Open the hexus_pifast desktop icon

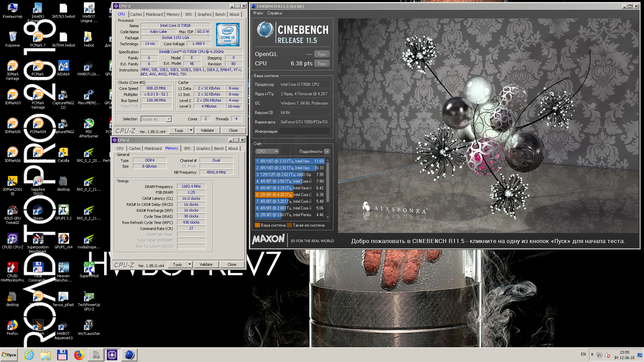tap(63, 299)
